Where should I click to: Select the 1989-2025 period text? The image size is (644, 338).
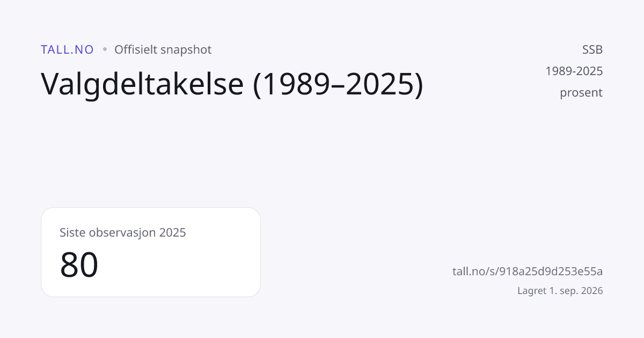(x=574, y=71)
